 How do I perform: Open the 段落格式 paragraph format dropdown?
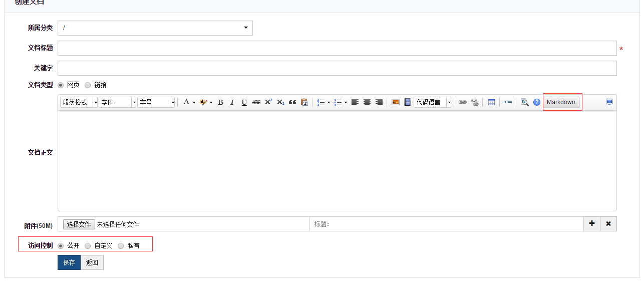pyautogui.click(x=79, y=102)
